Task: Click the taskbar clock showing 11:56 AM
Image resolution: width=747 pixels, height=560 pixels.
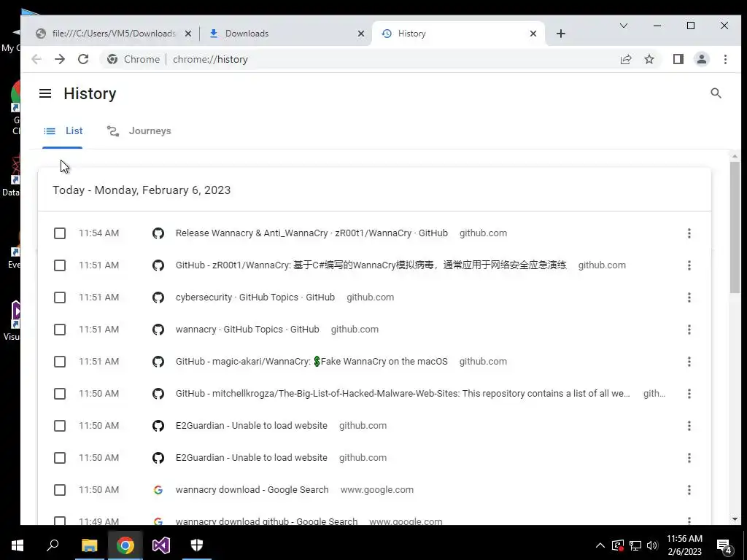Action: point(684,545)
